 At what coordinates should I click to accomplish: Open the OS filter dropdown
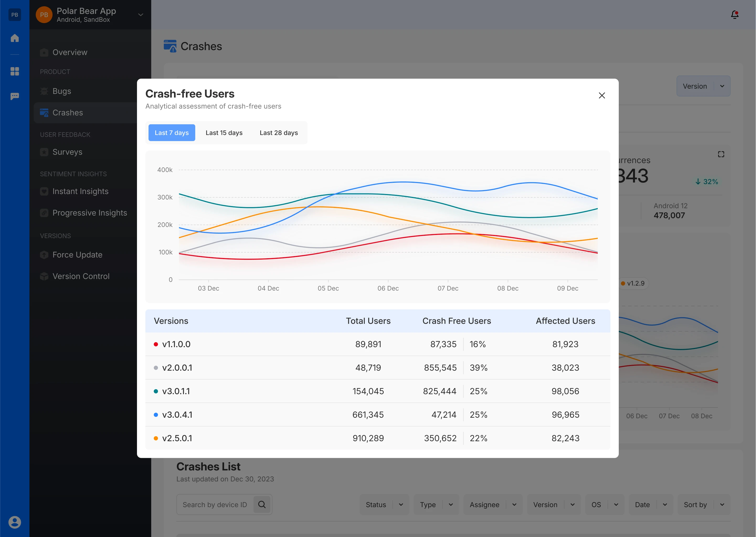click(x=605, y=504)
